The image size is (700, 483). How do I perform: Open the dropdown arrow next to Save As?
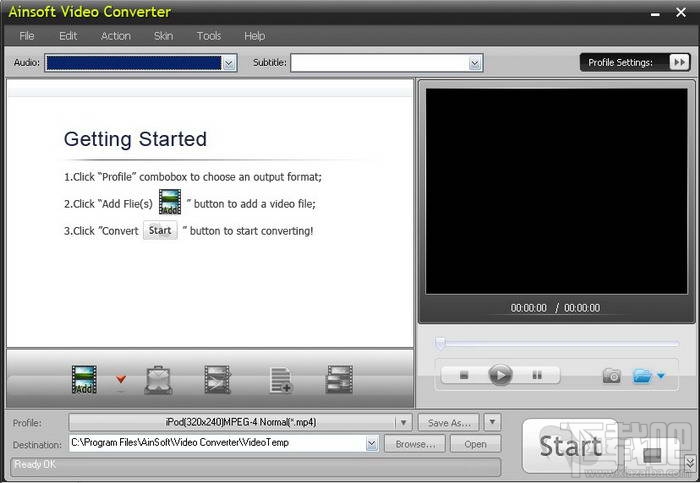492,422
